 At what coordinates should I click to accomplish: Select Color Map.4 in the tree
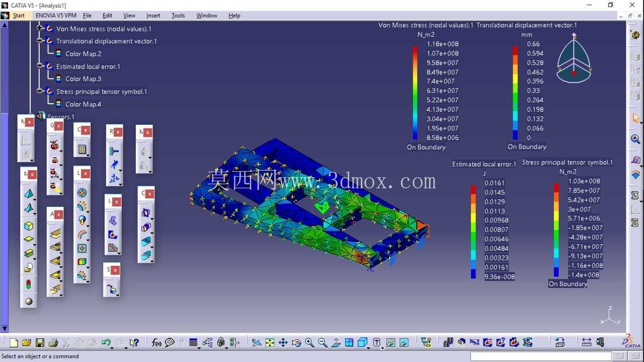83,104
